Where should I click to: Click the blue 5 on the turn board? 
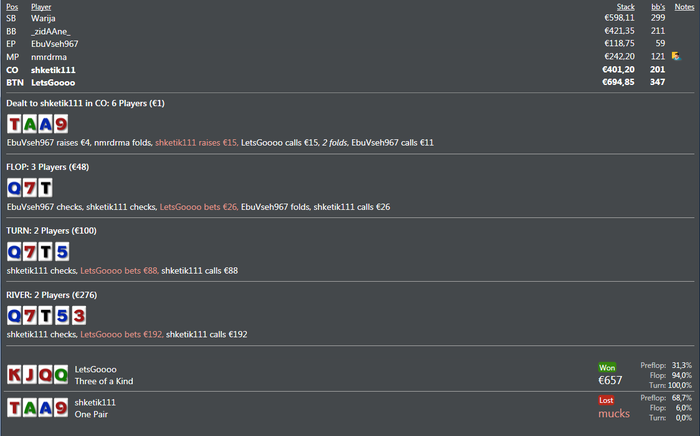[x=62, y=252]
